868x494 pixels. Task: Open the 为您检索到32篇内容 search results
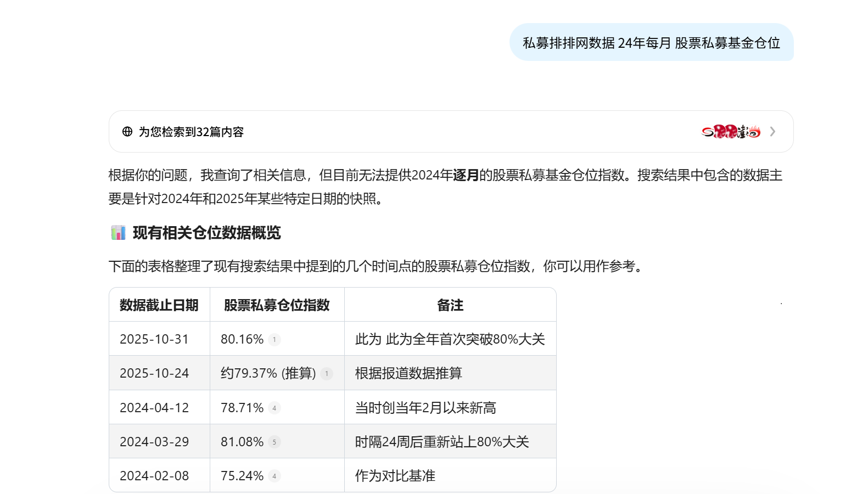(191, 132)
